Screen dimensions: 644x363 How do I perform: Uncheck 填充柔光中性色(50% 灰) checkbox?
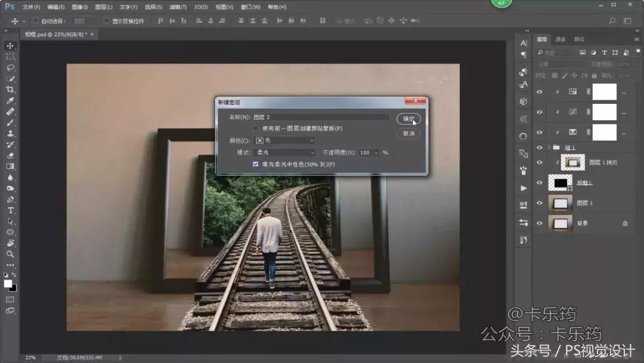tap(256, 164)
